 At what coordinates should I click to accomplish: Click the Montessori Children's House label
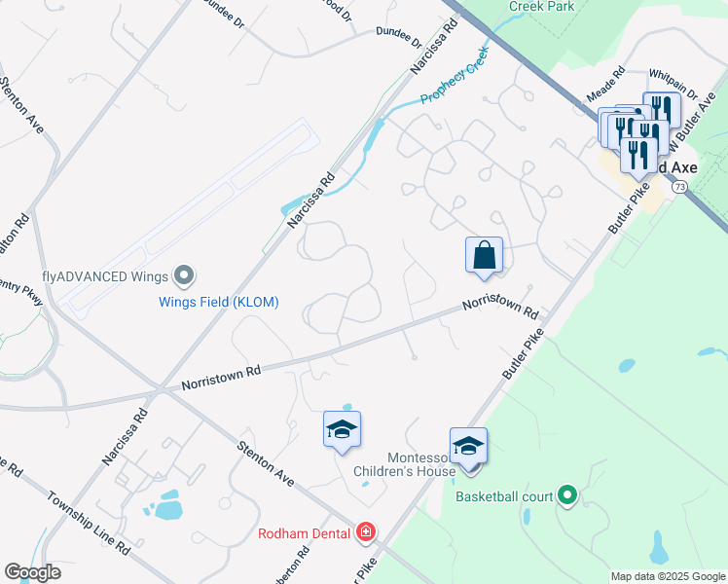[404, 464]
